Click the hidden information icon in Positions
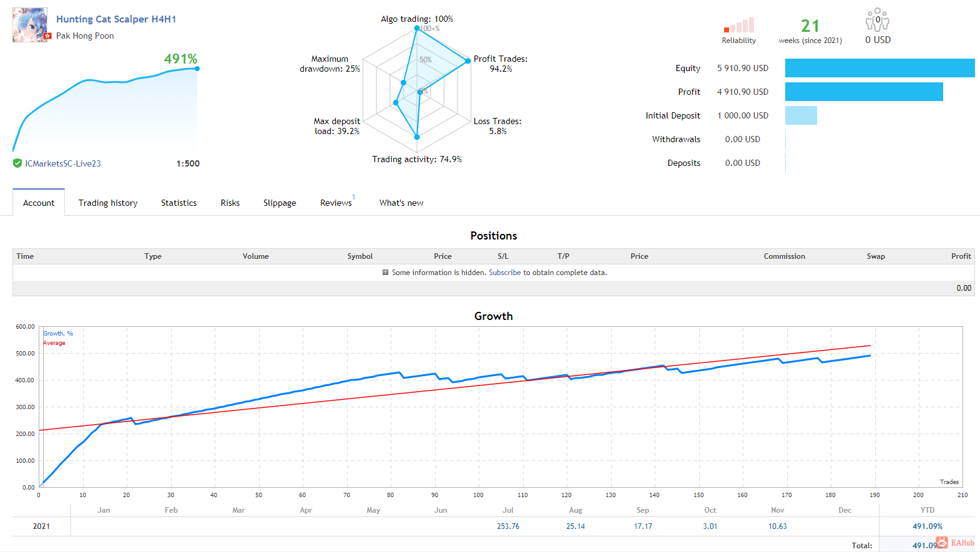The width and height of the screenshot is (980, 552). [386, 273]
